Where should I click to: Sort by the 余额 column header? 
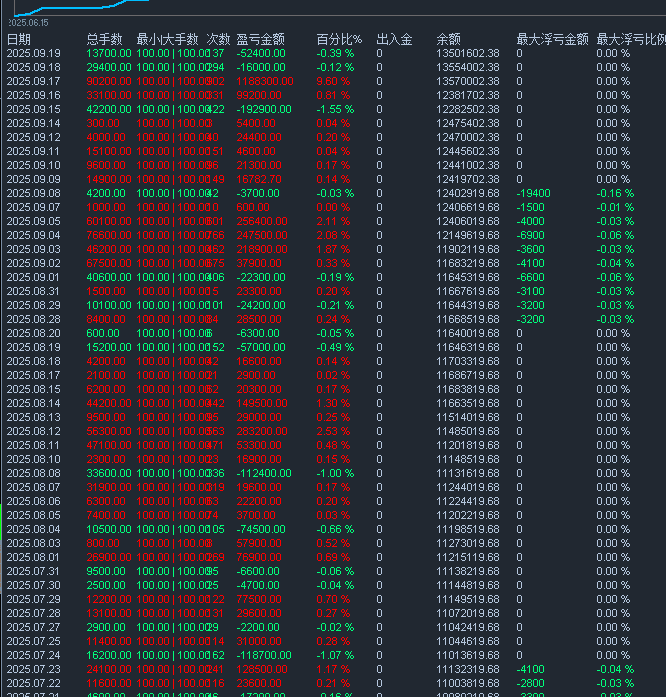(449, 39)
